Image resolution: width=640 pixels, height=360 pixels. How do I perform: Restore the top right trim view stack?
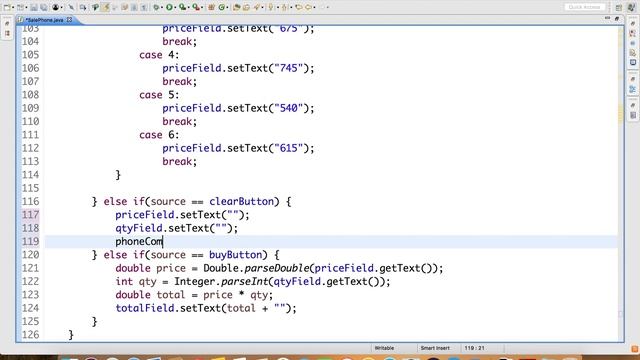[x=633, y=24]
